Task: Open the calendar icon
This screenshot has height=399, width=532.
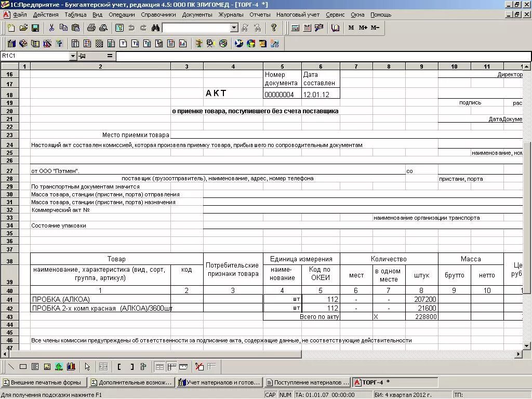Action: (x=307, y=28)
